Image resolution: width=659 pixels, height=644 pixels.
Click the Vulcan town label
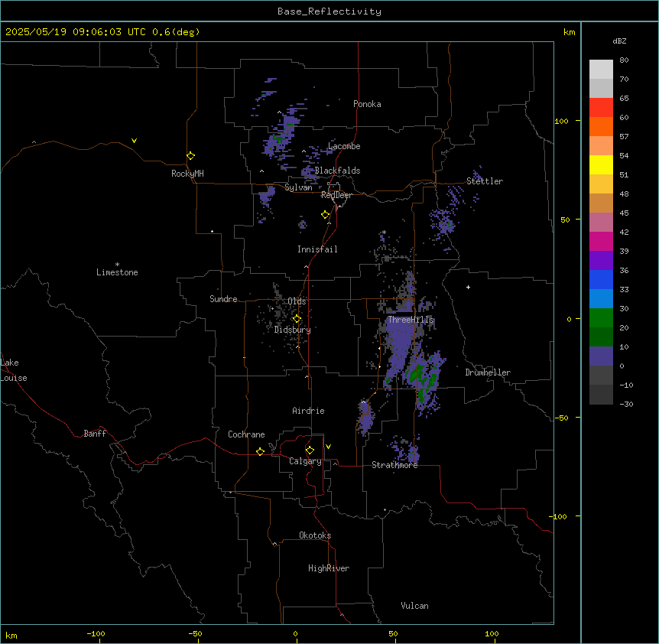pyautogui.click(x=415, y=606)
